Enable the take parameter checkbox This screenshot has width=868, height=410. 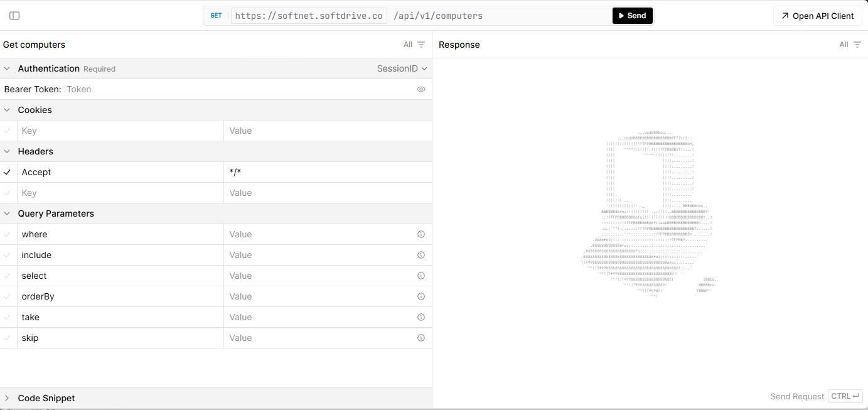click(8, 317)
